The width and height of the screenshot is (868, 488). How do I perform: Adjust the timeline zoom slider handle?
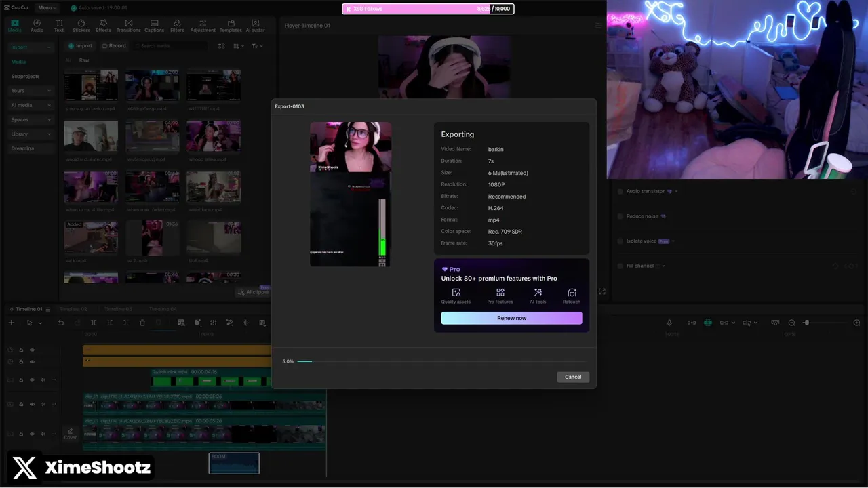[x=806, y=323]
